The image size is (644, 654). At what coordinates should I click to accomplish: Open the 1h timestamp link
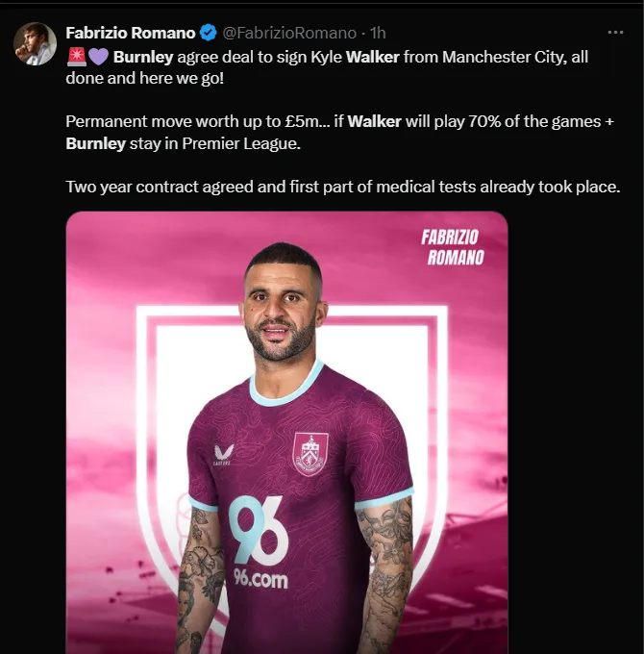tap(378, 33)
